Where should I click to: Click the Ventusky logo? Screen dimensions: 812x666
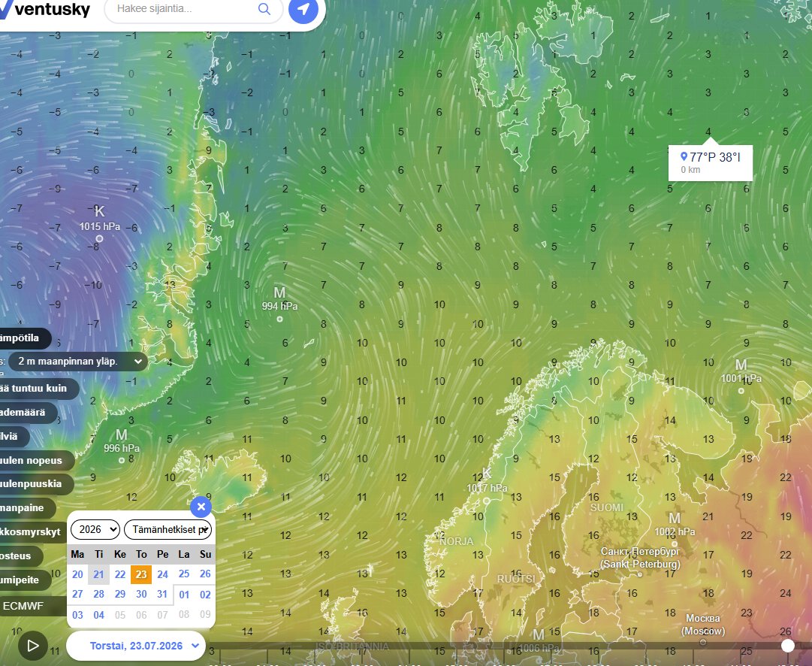pos(44,9)
